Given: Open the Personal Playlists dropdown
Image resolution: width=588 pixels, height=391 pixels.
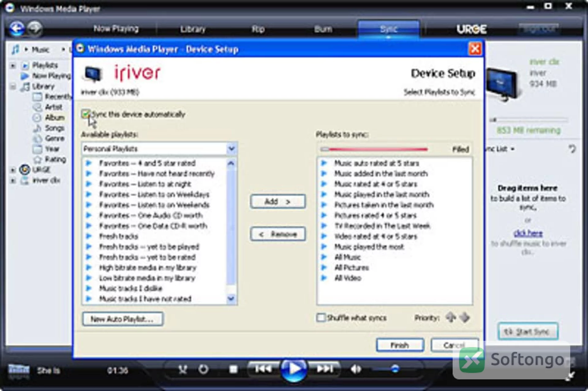Looking at the screenshot, I should [x=231, y=149].
